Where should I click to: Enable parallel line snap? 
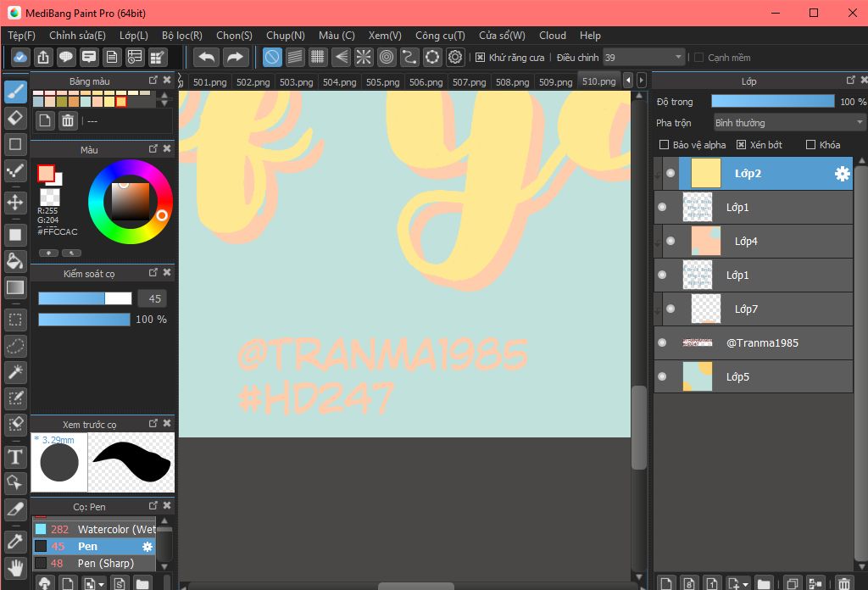tap(295, 57)
